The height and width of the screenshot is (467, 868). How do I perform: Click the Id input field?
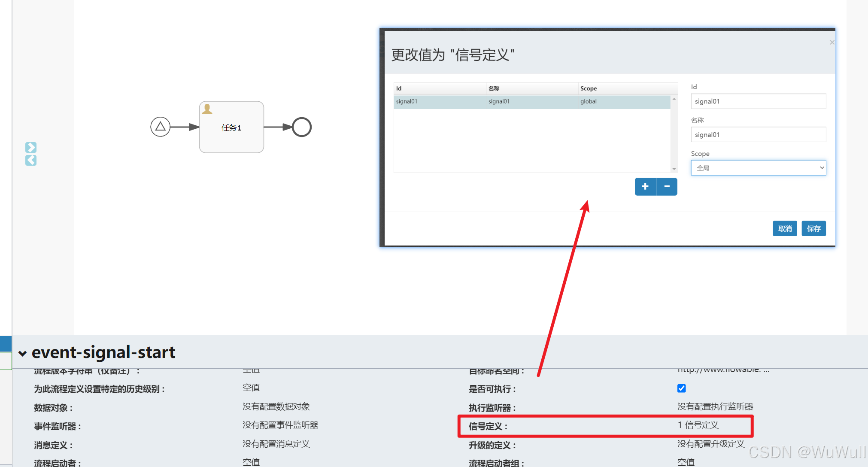758,101
